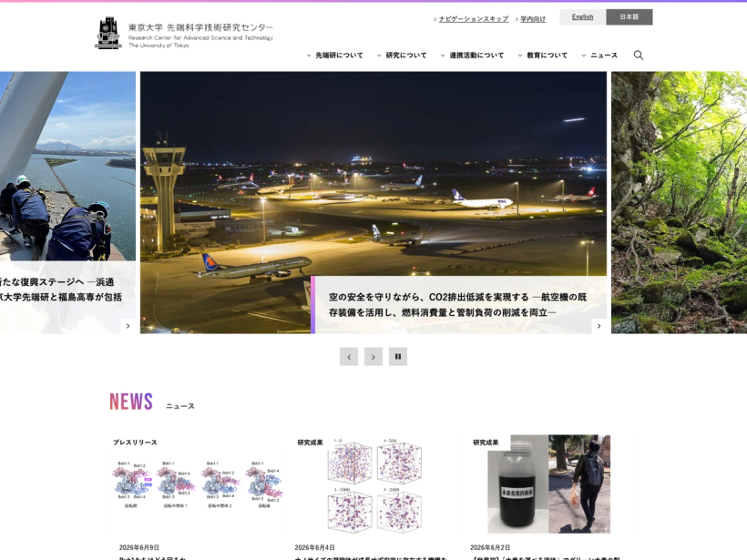Pause the hero slideshow
Screen dimensions: 747x560
[x=398, y=357]
